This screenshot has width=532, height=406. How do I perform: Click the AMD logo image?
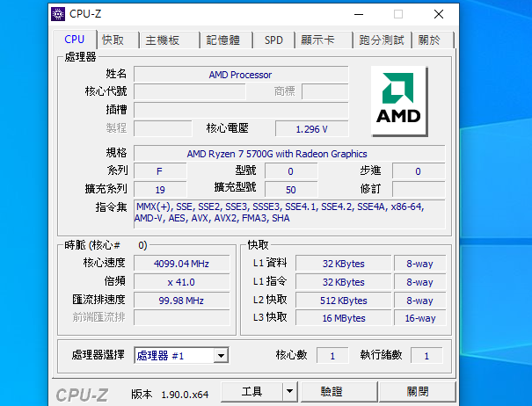(x=399, y=101)
